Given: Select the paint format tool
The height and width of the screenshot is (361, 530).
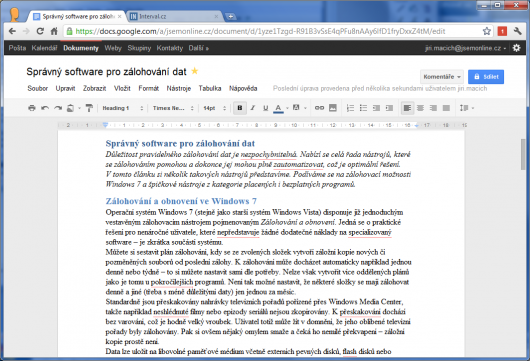Looking at the screenshot, I should tap(89, 108).
